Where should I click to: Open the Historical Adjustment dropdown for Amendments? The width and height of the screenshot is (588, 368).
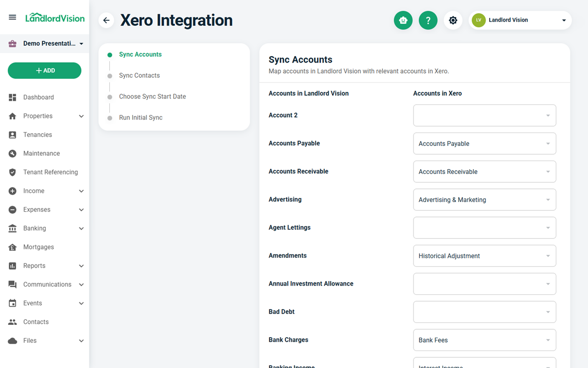pos(485,256)
